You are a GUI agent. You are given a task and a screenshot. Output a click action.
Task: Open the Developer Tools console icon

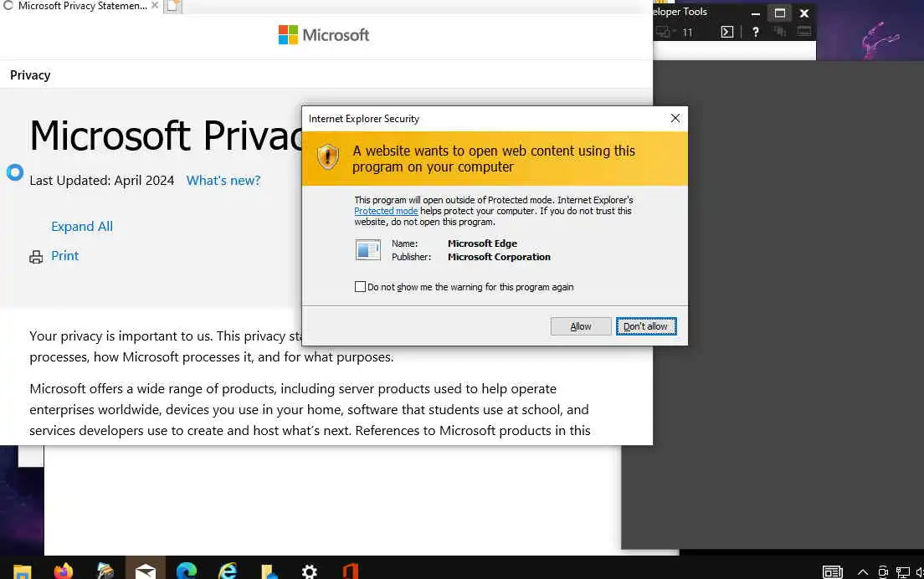point(727,32)
